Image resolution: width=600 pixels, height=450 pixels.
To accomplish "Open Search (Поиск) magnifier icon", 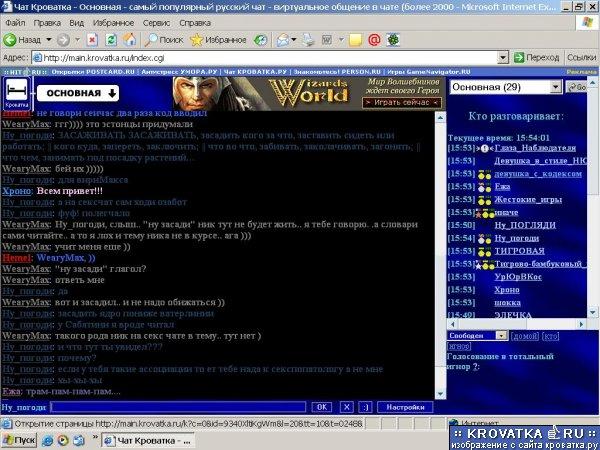I will [x=152, y=39].
